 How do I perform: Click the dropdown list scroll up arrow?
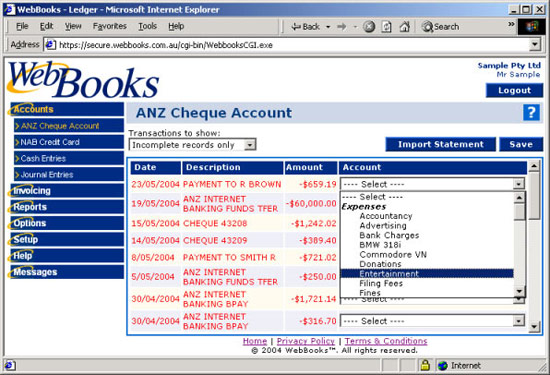[x=519, y=198]
